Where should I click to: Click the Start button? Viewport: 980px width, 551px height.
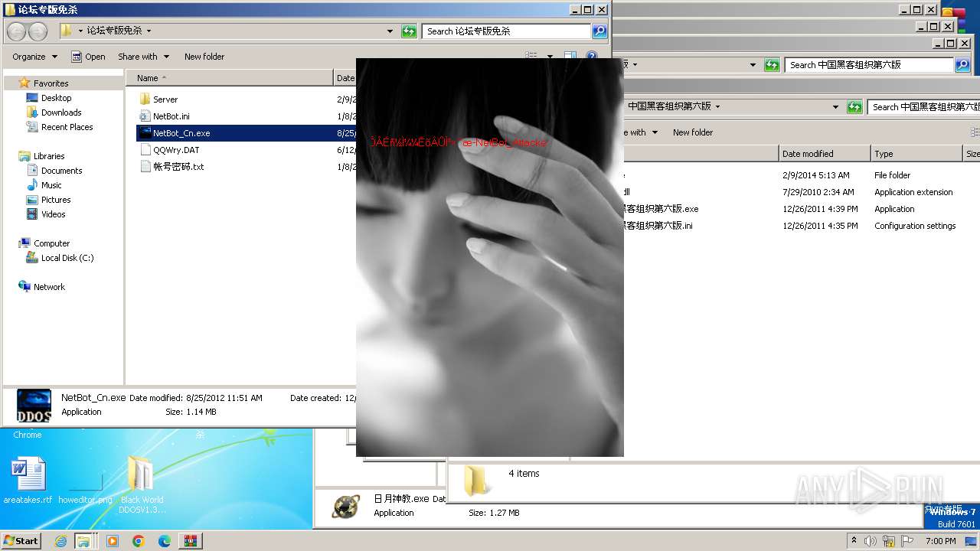coord(21,541)
